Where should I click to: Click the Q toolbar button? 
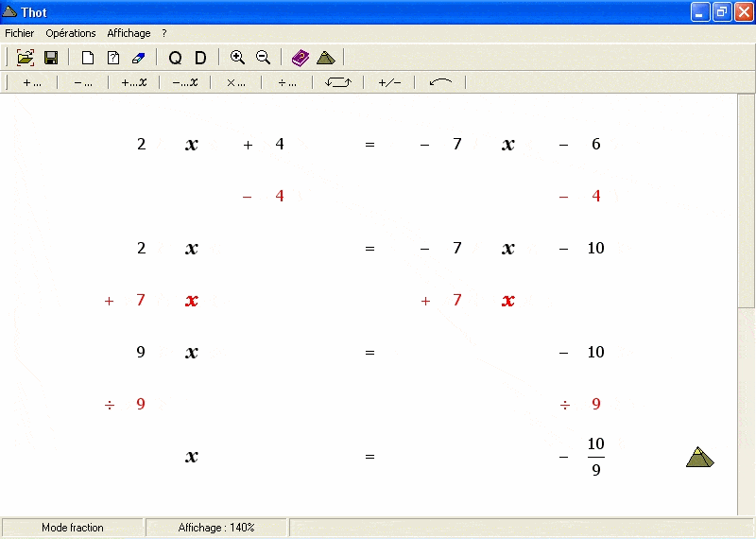[175, 58]
